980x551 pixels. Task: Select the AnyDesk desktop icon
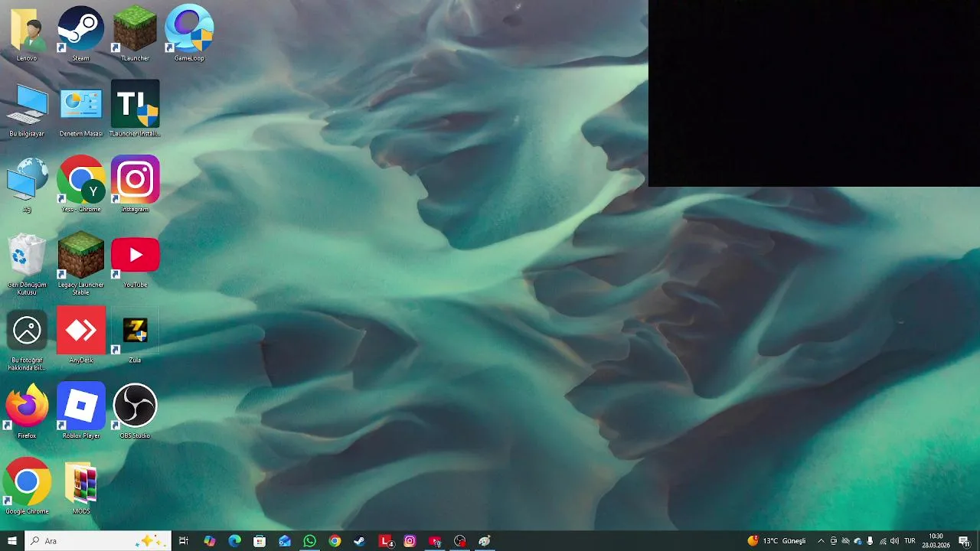click(x=81, y=335)
